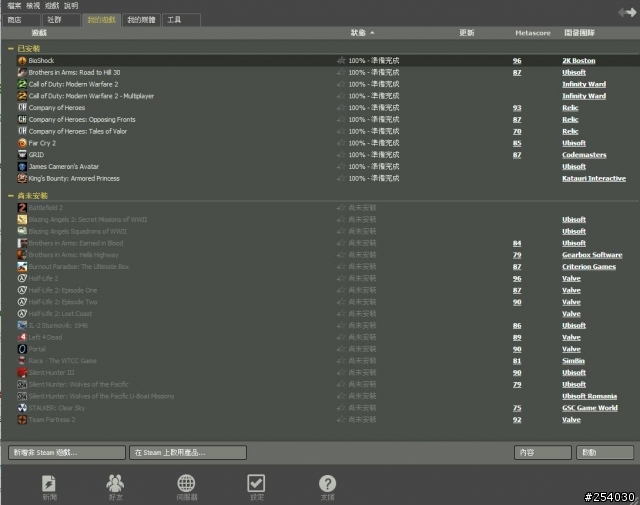The width and height of the screenshot is (640, 505).
Task: Click King's Bounty: Armored Princess icon
Action: pyautogui.click(x=22, y=178)
